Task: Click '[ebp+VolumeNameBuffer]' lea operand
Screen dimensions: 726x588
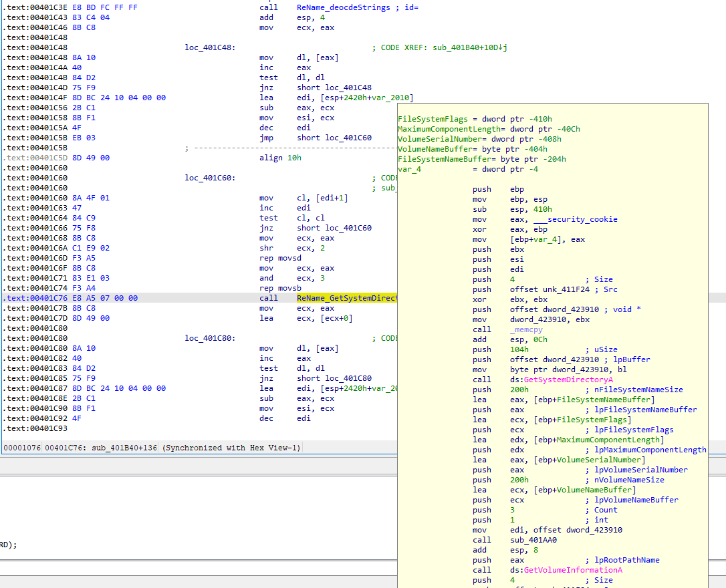Action: pyautogui.click(x=585, y=490)
